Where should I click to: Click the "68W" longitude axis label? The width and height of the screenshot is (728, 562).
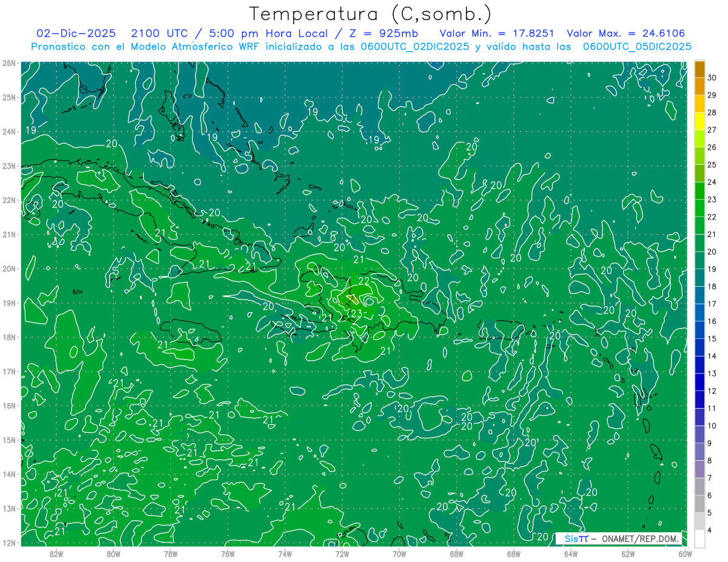pyautogui.click(x=456, y=554)
